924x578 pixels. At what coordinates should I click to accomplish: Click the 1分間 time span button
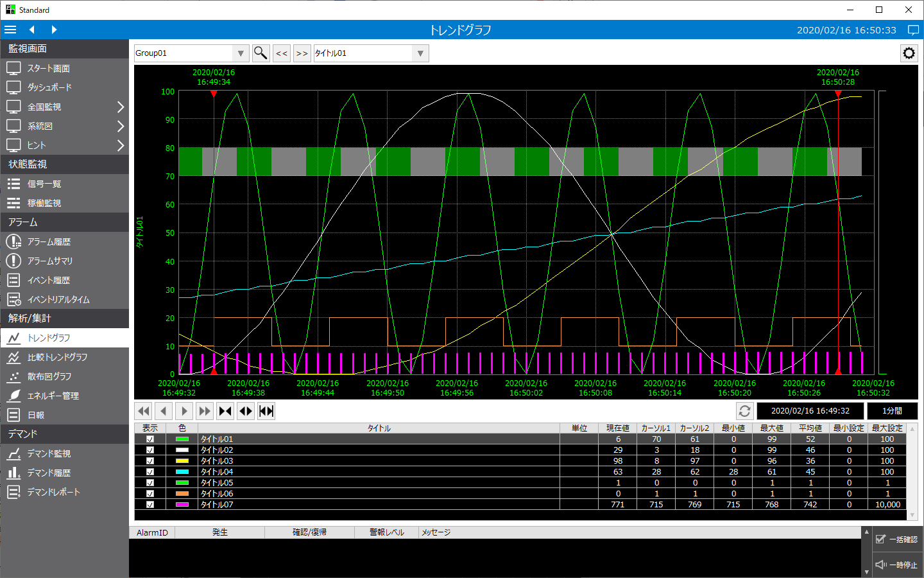tap(891, 411)
